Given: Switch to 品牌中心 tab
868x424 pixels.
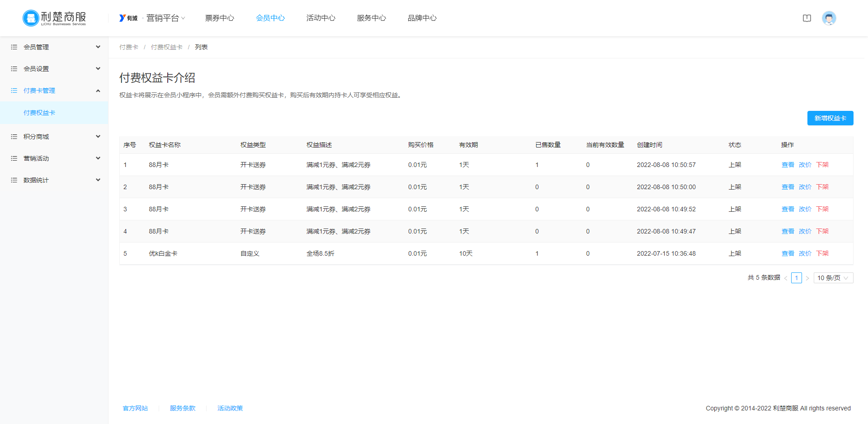Looking at the screenshot, I should 422,18.
